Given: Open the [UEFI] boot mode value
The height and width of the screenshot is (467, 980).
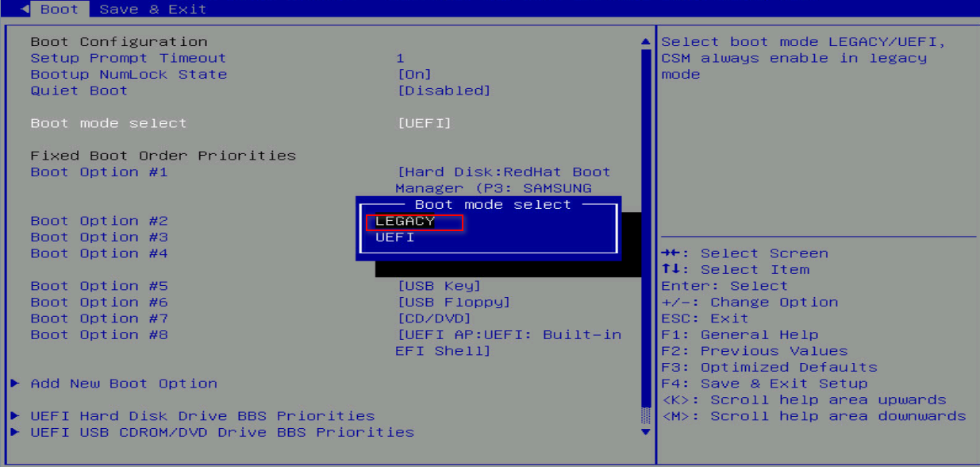Looking at the screenshot, I should (424, 123).
